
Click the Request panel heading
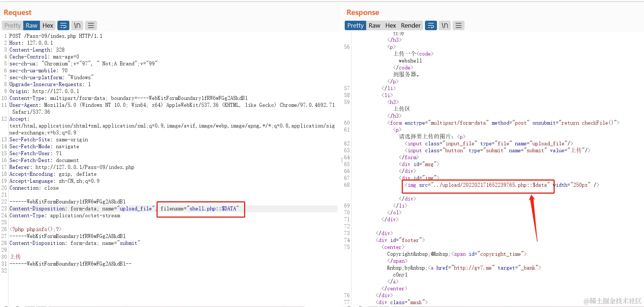coord(17,12)
